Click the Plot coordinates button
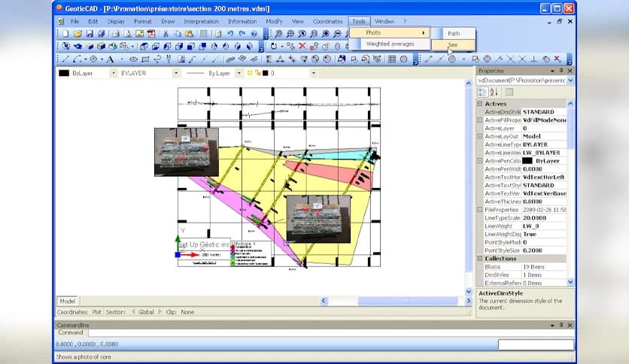The image size is (629, 364). point(96,312)
